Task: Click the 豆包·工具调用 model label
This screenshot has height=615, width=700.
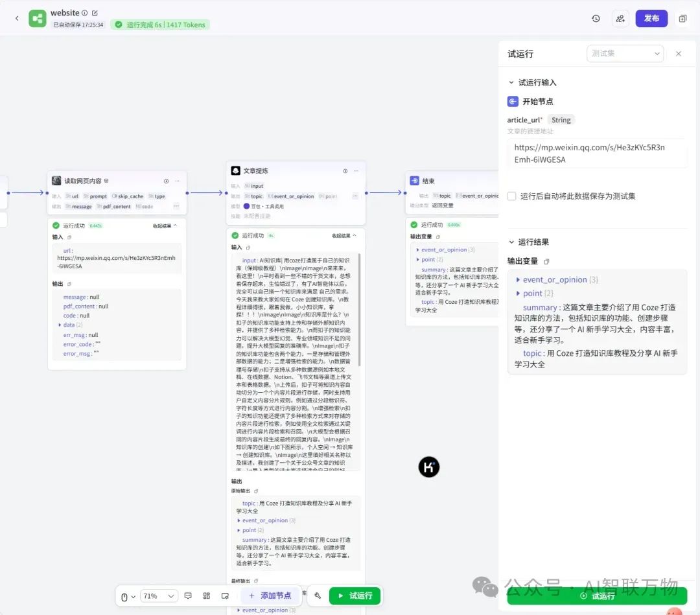Action: (263, 206)
